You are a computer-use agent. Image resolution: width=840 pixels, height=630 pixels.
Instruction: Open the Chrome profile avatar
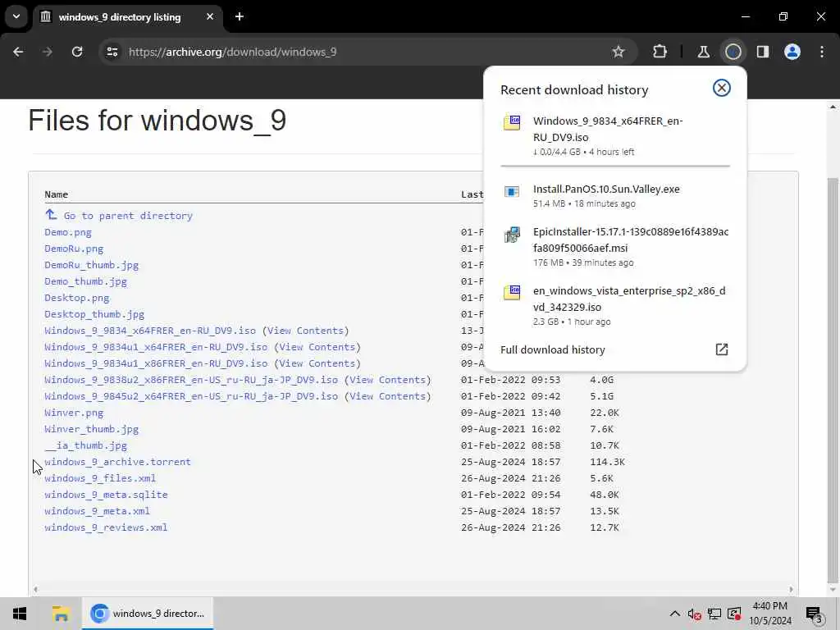click(x=792, y=52)
